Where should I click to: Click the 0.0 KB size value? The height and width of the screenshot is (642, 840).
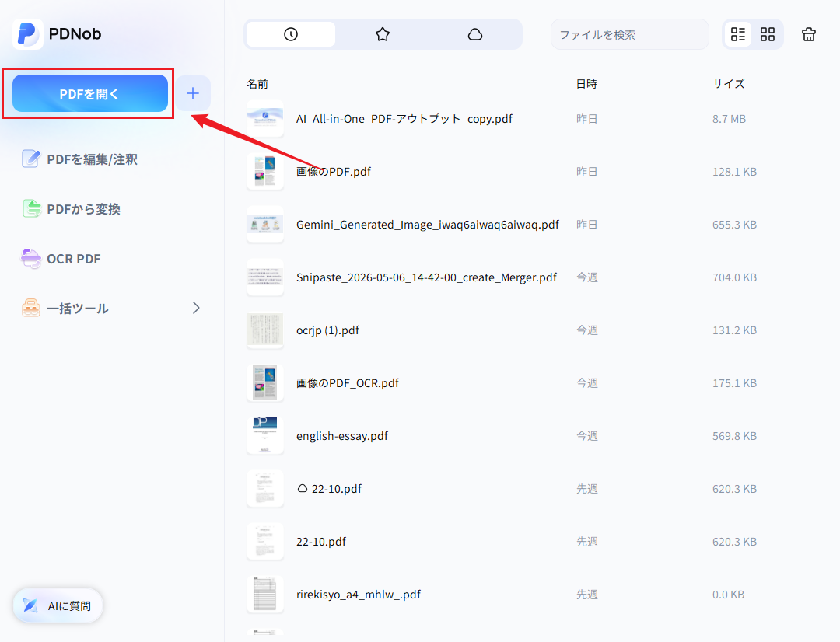728,595
